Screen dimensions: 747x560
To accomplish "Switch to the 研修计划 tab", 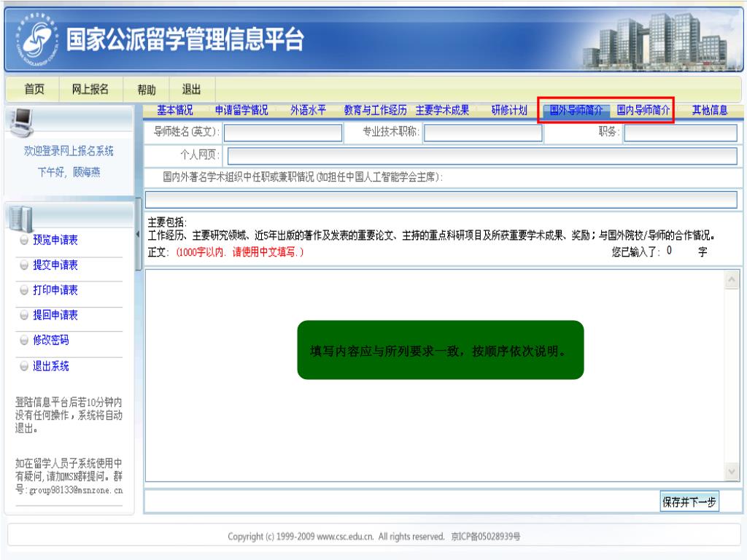I will (509, 111).
